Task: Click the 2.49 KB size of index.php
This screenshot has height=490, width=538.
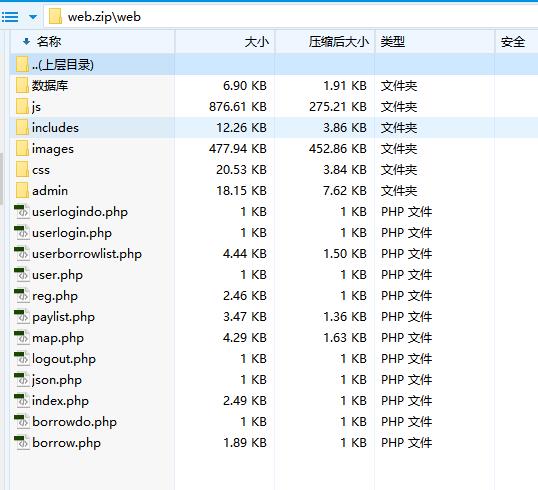Action: (x=245, y=400)
